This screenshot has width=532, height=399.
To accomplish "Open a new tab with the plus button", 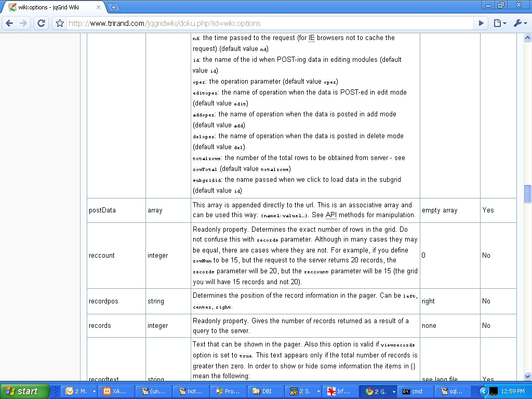I will tap(114, 7).
